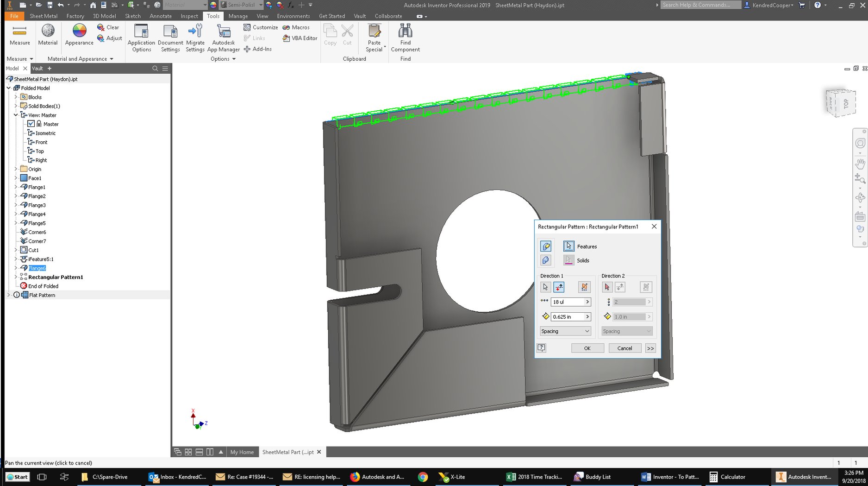Screen dimensions: 868x486
Task: Switch to the Sheet Metal ribbon tab
Action: pos(43,16)
